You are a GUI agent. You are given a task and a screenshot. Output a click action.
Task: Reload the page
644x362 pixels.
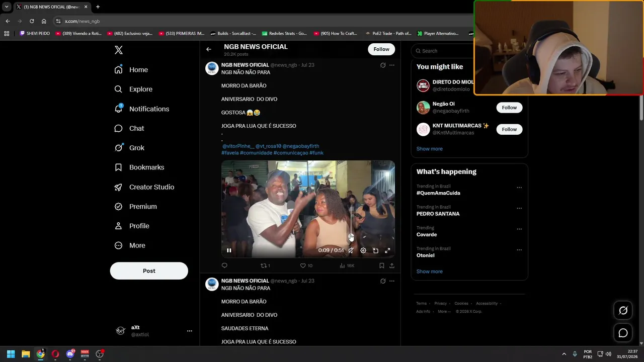pos(32,21)
